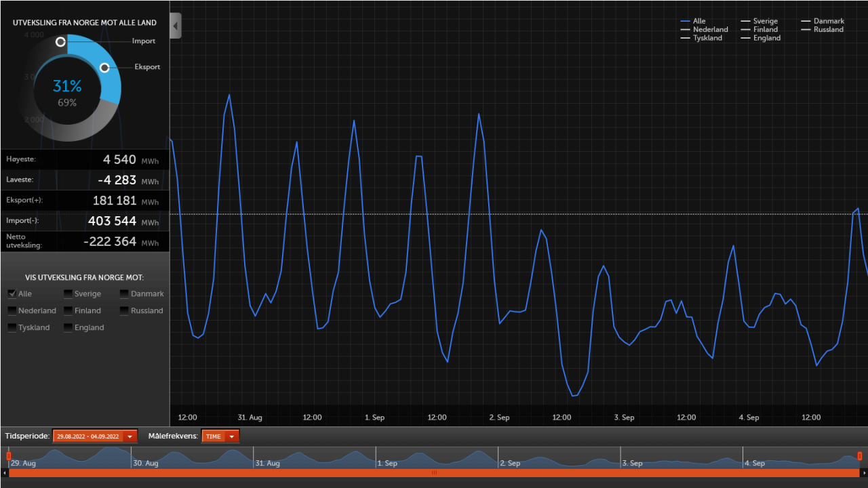Click the orange slider handle on the timeline overview
Image resolution: width=868 pixels, height=488 pixels.
click(8, 455)
